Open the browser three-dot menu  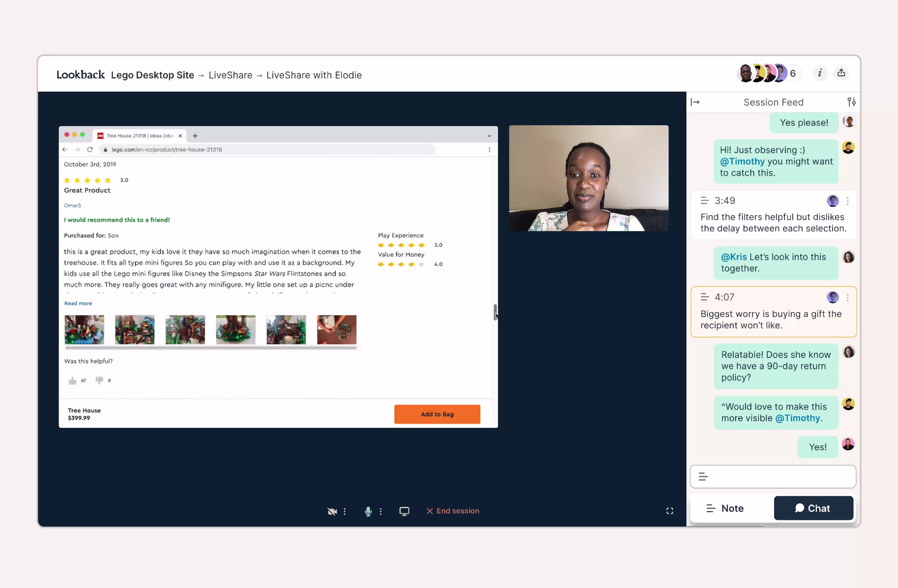tap(489, 149)
